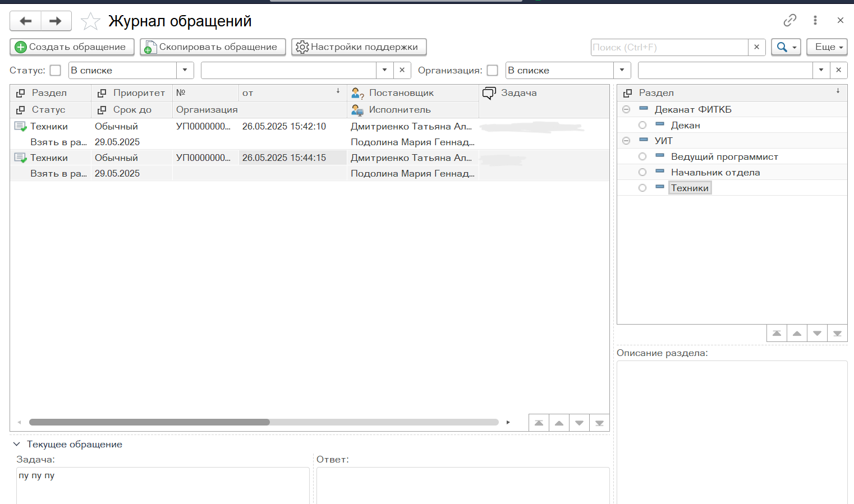The image size is (854, 504).
Task: Click the horizontal scrollbar of requests list
Action: click(x=149, y=422)
